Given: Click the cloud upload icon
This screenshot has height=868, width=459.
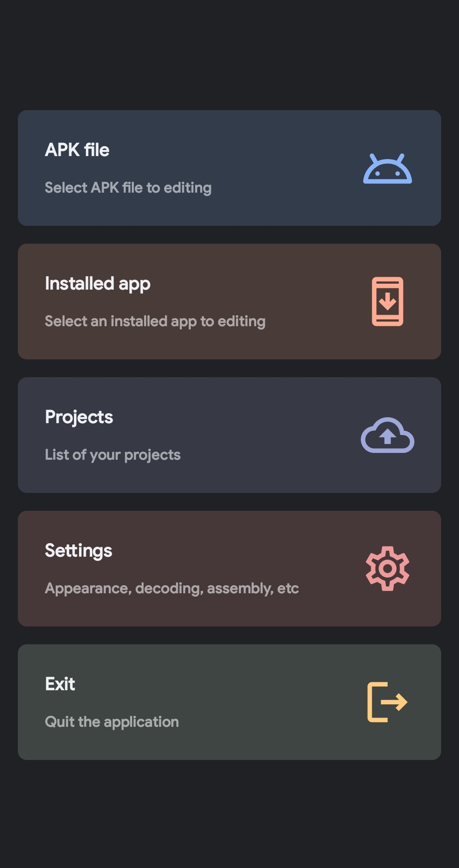Looking at the screenshot, I should 387,435.
